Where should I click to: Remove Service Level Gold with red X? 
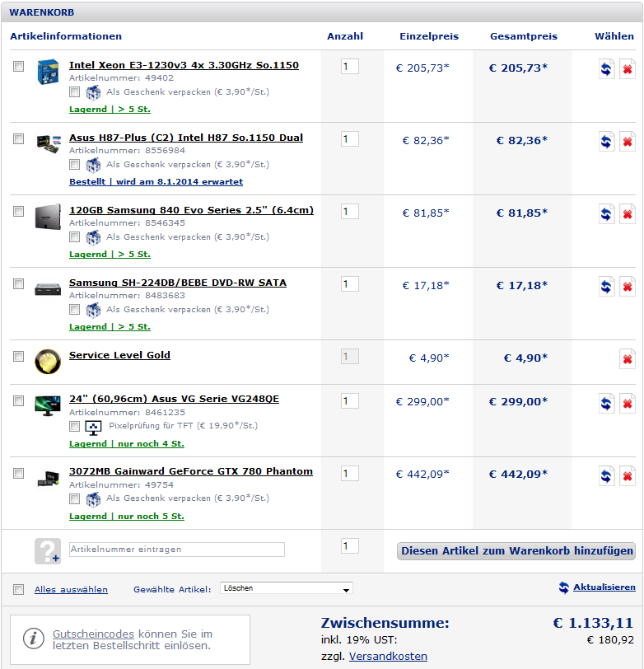coord(628,359)
